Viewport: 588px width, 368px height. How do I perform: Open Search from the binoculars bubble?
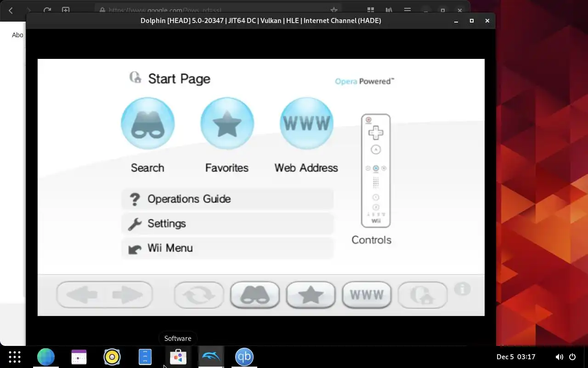[148, 123]
